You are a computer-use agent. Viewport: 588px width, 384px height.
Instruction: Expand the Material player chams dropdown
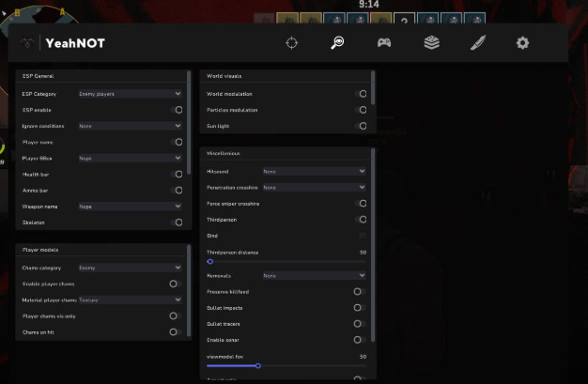(x=130, y=300)
